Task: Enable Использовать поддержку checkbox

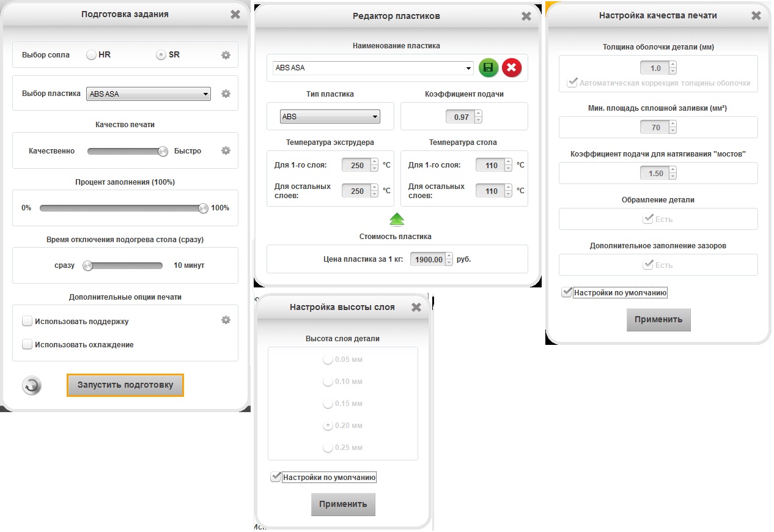Action: [27, 321]
